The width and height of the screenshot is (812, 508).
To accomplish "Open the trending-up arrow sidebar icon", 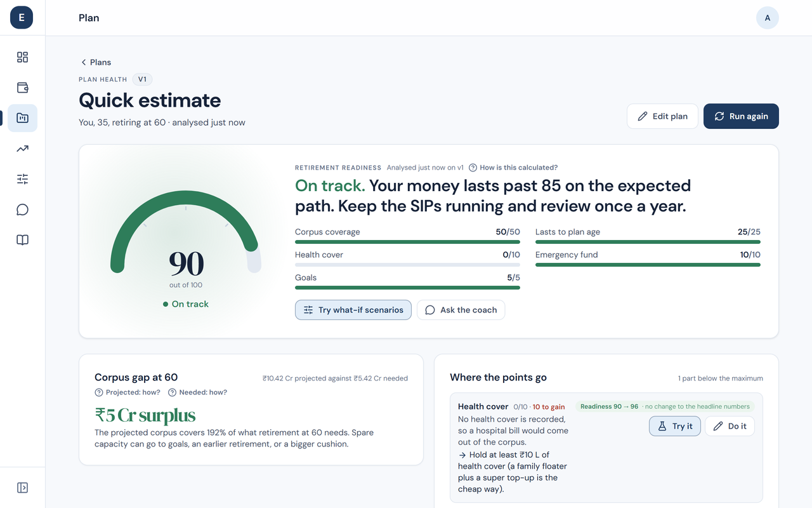I will (22, 149).
